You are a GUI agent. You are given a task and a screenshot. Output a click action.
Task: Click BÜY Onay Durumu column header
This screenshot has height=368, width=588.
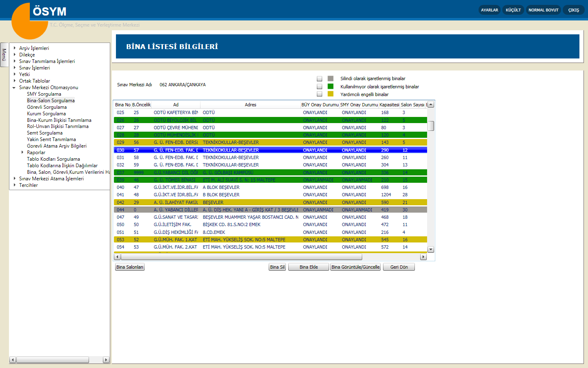[x=320, y=105]
